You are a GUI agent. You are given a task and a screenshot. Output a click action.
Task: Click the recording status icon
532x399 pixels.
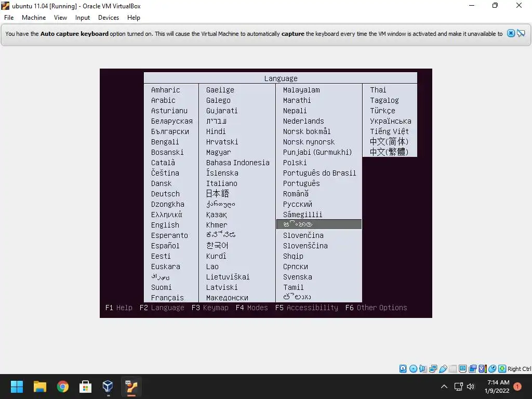point(472,369)
